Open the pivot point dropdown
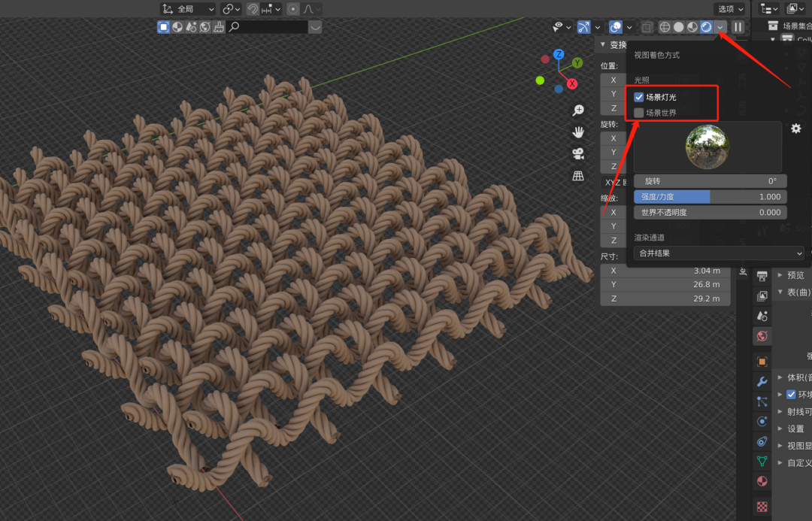The height and width of the screenshot is (521, 812). pyautogui.click(x=231, y=9)
